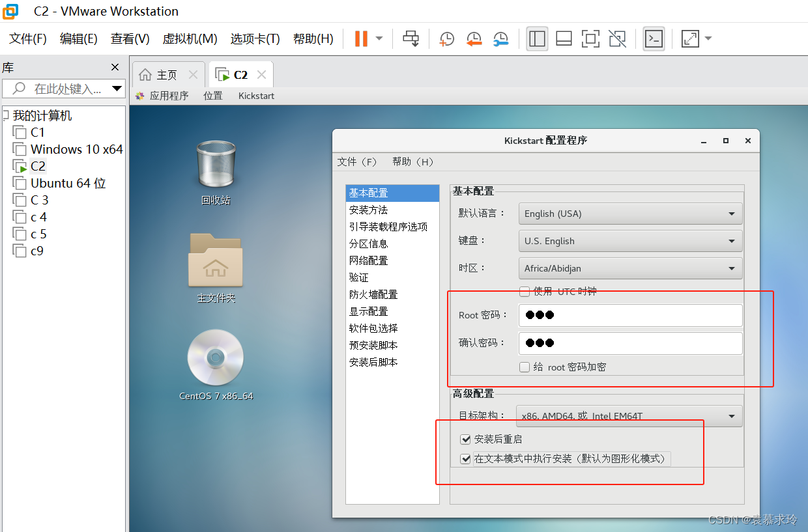This screenshot has width=808, height=532.
Task: Select 引导装载程序选项 in Kickstart list
Action: [392, 227]
